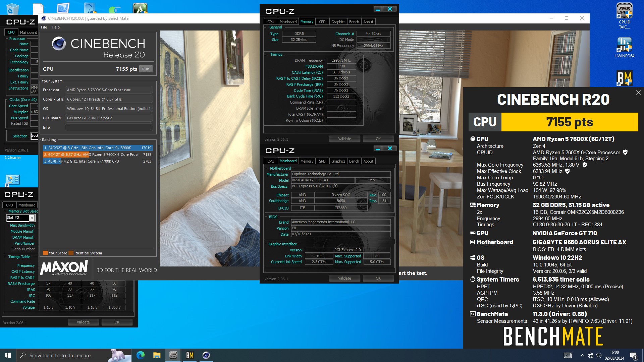This screenshot has height=362, width=644.
Task: Click the Cinebench title bar app icon
Action: tap(44, 18)
